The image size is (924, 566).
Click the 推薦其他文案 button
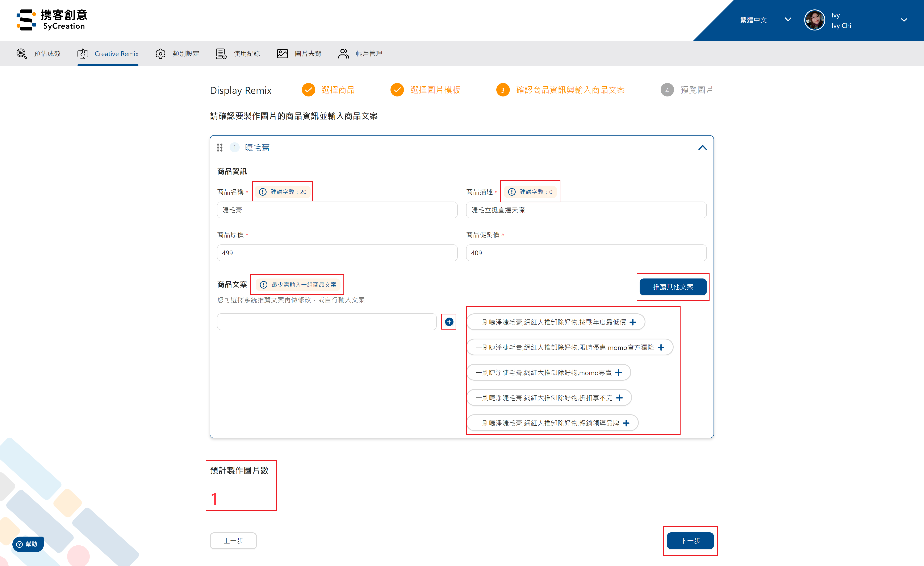point(673,287)
